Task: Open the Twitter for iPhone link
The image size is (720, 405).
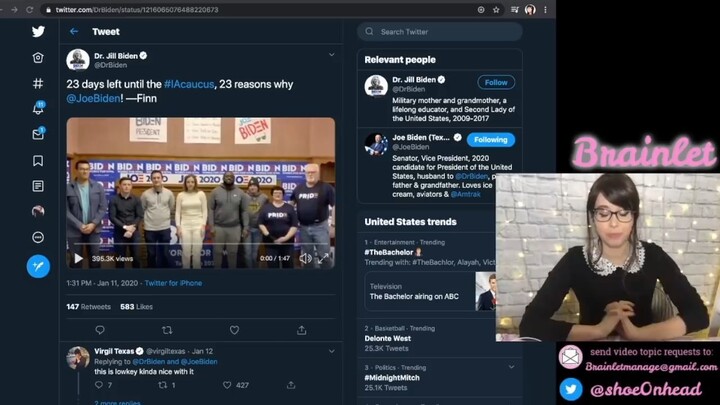Action: tap(173, 283)
